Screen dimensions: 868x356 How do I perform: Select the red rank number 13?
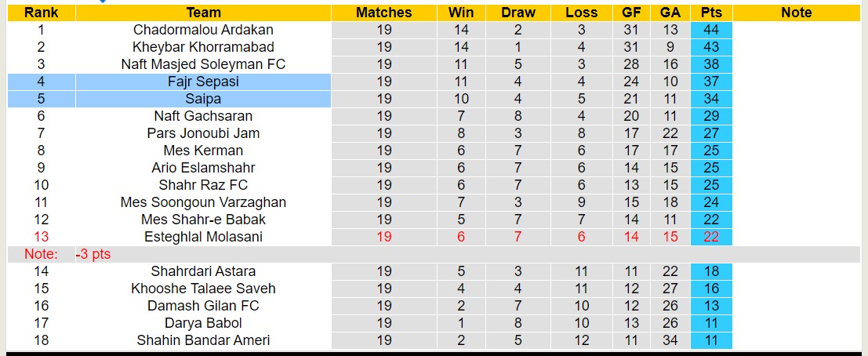tap(41, 237)
